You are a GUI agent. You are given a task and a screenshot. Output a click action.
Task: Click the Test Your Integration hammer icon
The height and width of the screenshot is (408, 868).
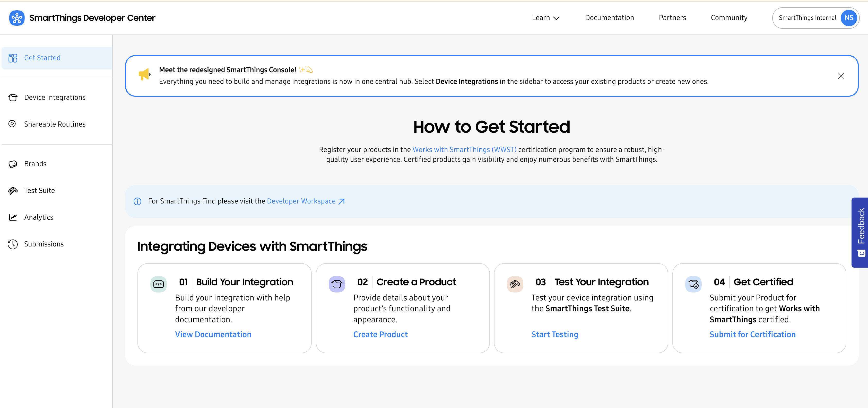pos(515,284)
